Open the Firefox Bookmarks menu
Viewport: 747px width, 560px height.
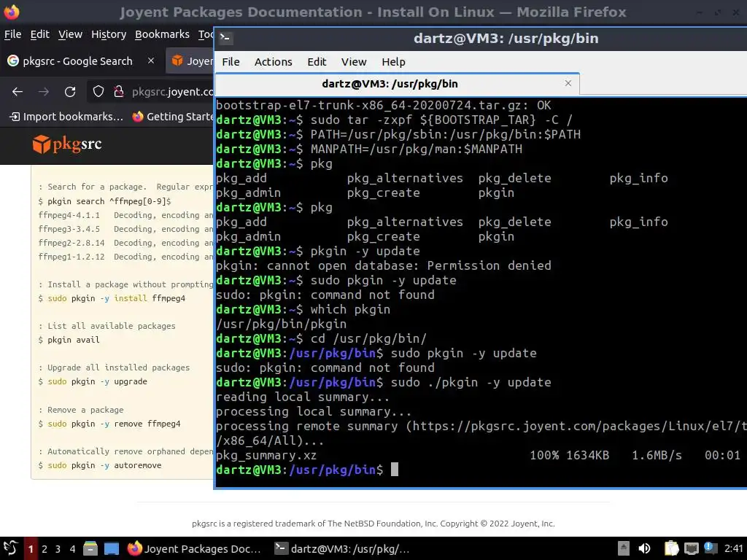click(162, 34)
